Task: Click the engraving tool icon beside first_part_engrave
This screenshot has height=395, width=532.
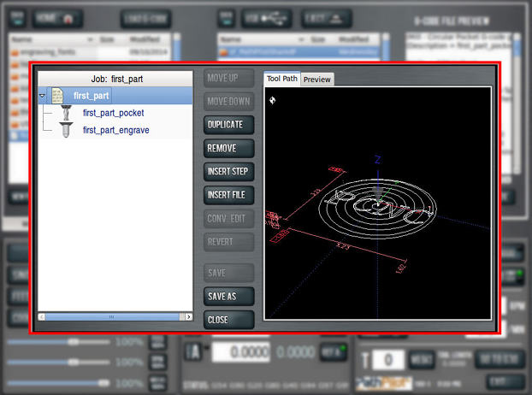Action: (66, 130)
